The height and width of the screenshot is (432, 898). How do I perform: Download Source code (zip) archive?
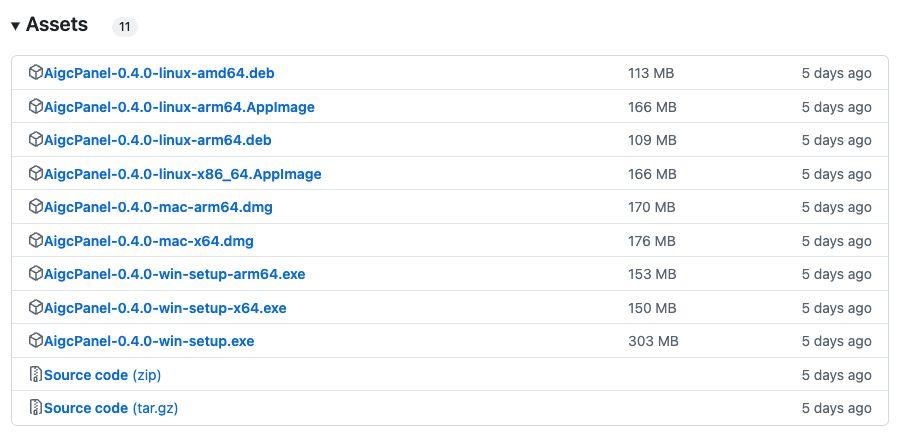102,375
